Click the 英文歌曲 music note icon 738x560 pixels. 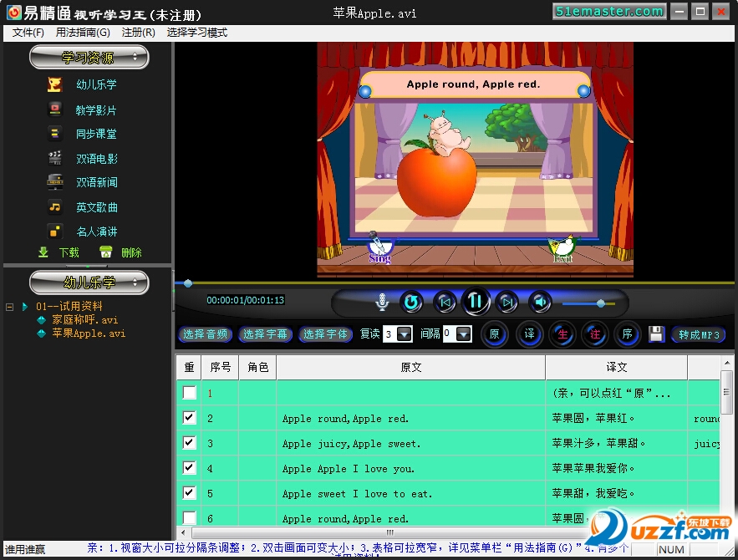pyautogui.click(x=55, y=207)
